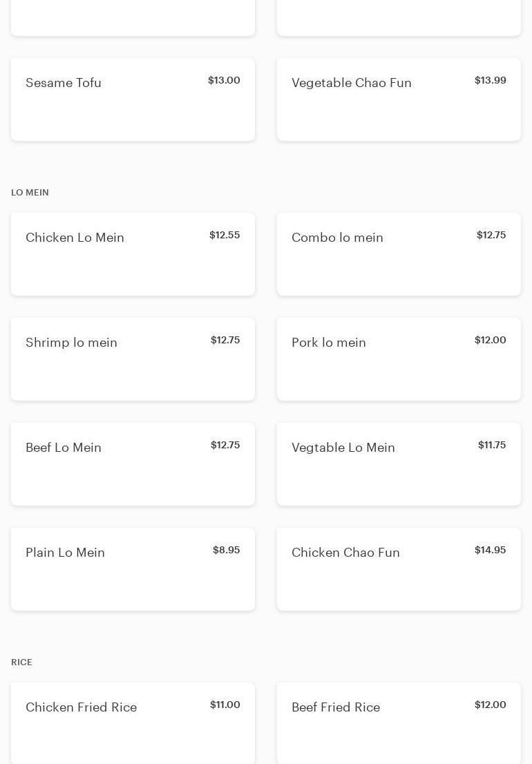Select the Chicken Fried Rice item
The height and width of the screenshot is (764, 532).
pyautogui.click(x=133, y=723)
